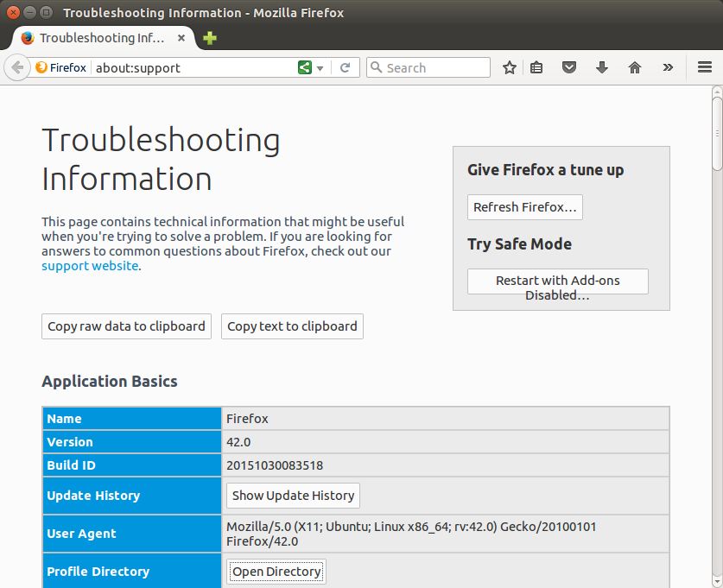Image resolution: width=723 pixels, height=588 pixels.
Task: Click the User Agent string text
Action: coord(411,534)
